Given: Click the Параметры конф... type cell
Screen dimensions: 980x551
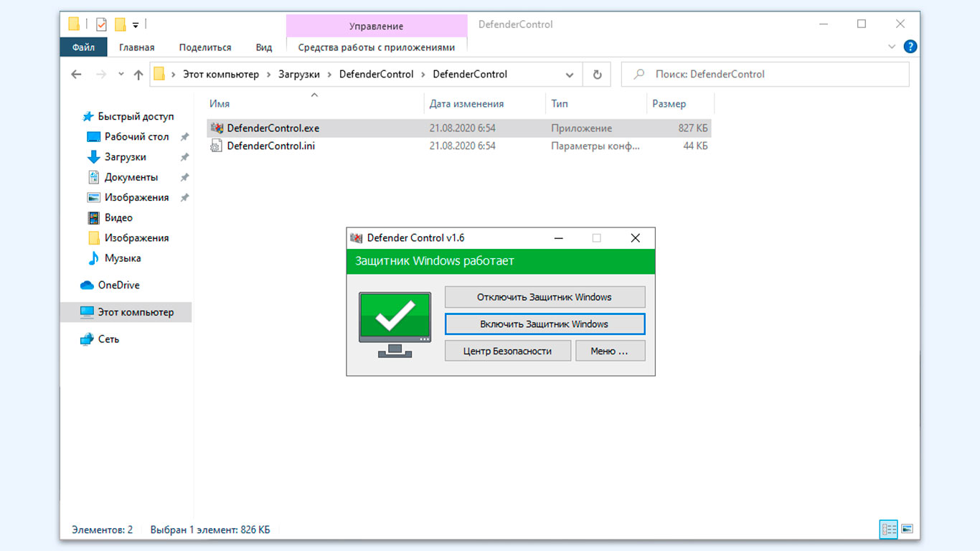Looking at the screenshot, I should point(595,146).
